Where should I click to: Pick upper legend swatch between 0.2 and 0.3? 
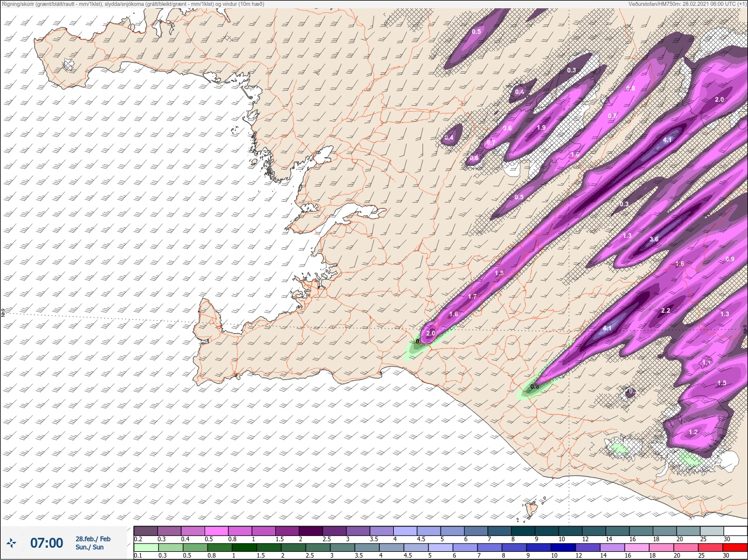click(146, 531)
